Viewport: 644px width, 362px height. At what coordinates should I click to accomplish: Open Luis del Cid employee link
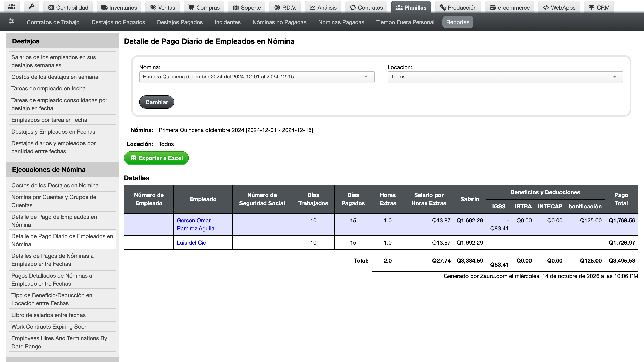click(x=192, y=243)
